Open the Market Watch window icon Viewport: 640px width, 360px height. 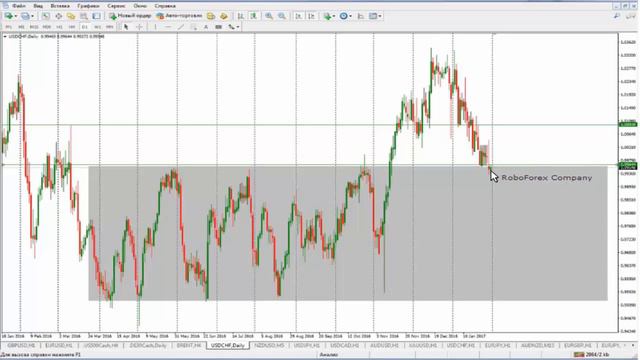tap(46, 16)
